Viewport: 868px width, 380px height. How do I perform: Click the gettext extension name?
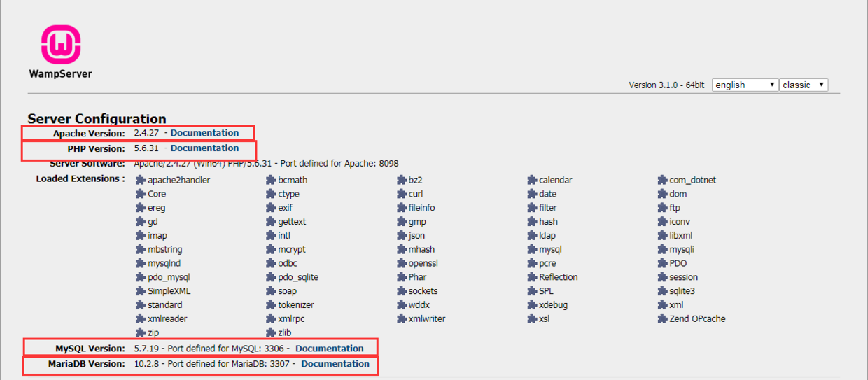coord(292,222)
